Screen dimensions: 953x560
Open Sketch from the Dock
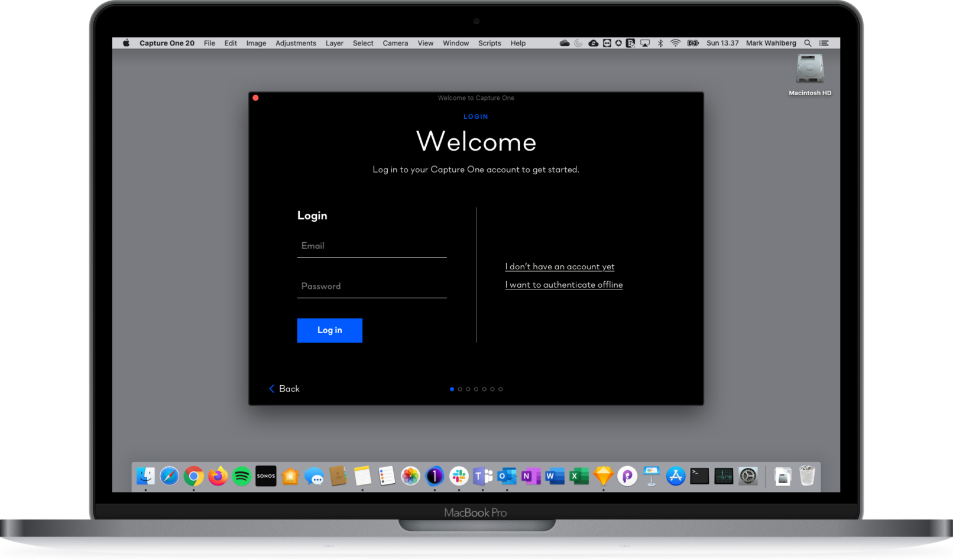click(602, 476)
